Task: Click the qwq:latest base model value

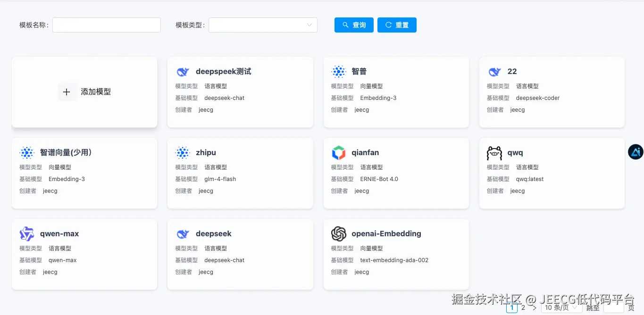Action: click(530, 179)
